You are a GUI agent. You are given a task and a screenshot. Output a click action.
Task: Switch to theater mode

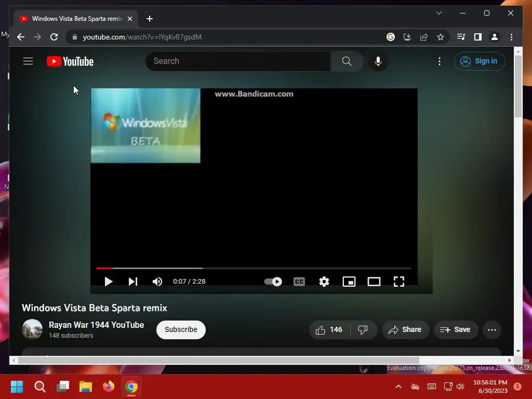[x=374, y=282]
